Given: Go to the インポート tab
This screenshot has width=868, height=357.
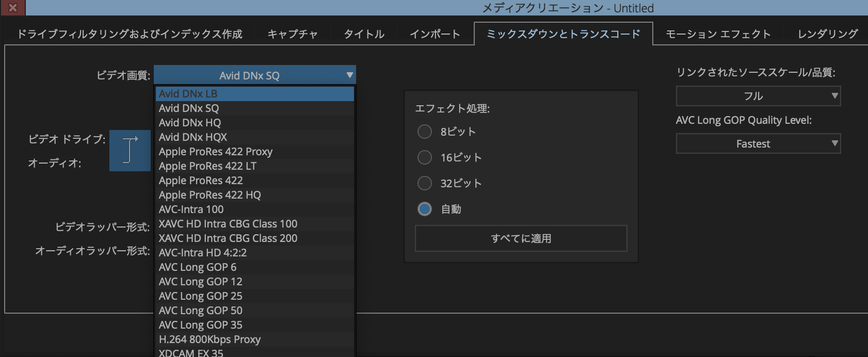Looking at the screenshot, I should pyautogui.click(x=435, y=34).
